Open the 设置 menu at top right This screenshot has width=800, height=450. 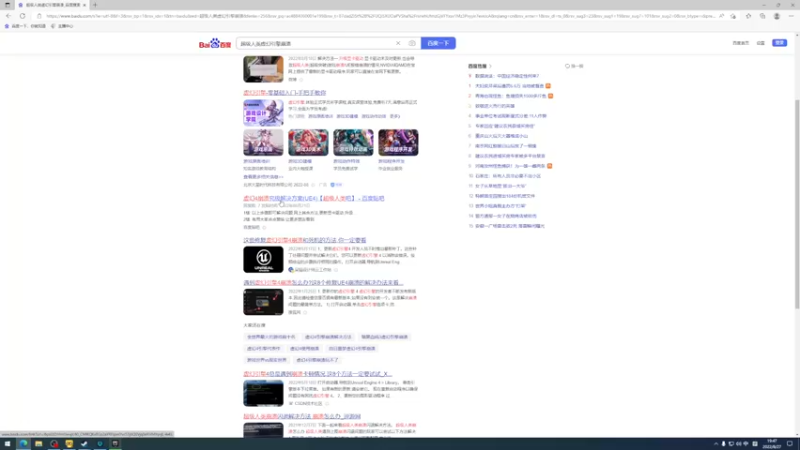pyautogui.click(x=761, y=43)
